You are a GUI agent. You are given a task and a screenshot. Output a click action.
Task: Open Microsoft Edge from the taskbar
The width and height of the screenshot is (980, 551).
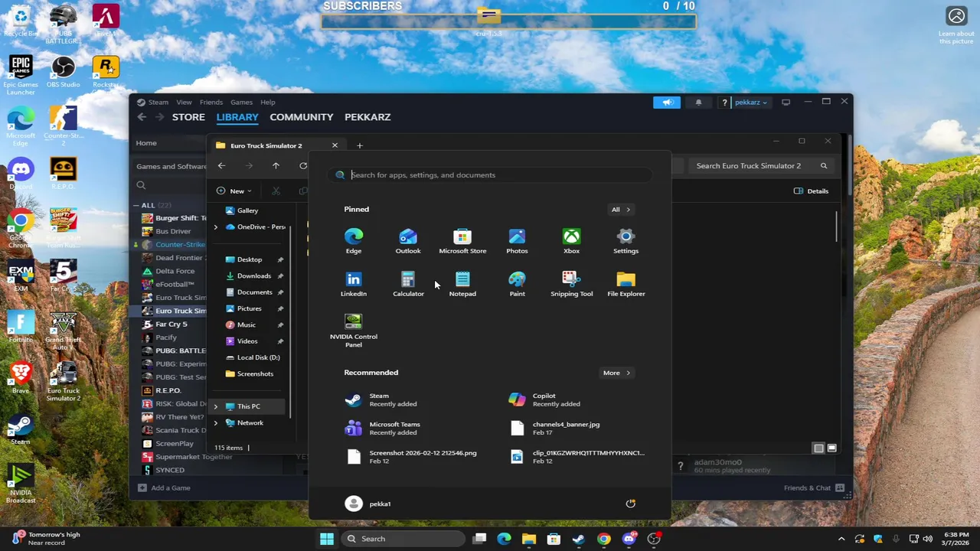[x=504, y=539]
